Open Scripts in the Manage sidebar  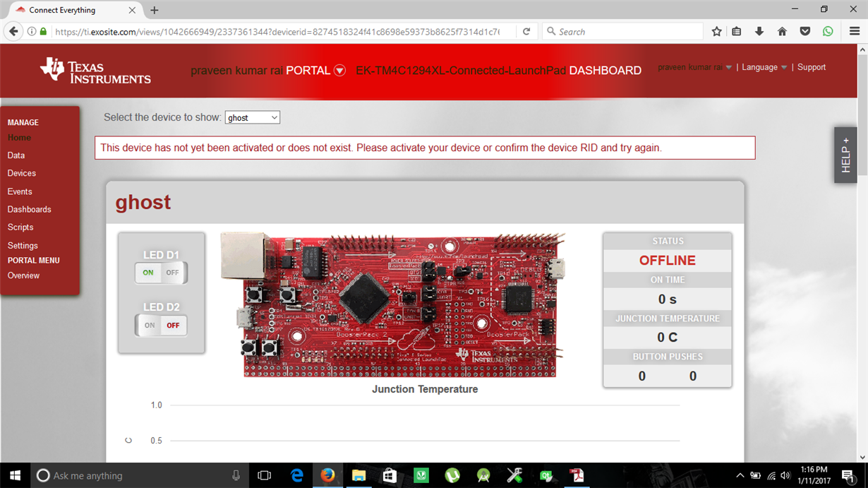[x=20, y=227]
